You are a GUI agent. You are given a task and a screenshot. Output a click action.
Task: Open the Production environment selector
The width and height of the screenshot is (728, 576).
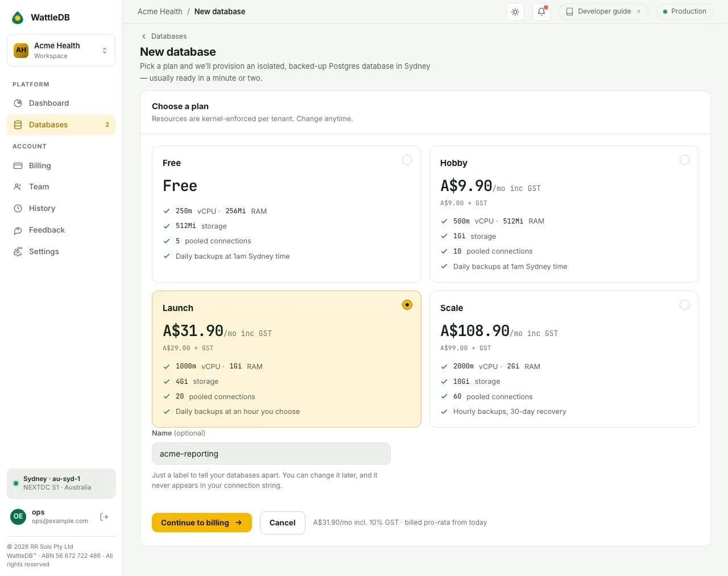click(x=685, y=12)
